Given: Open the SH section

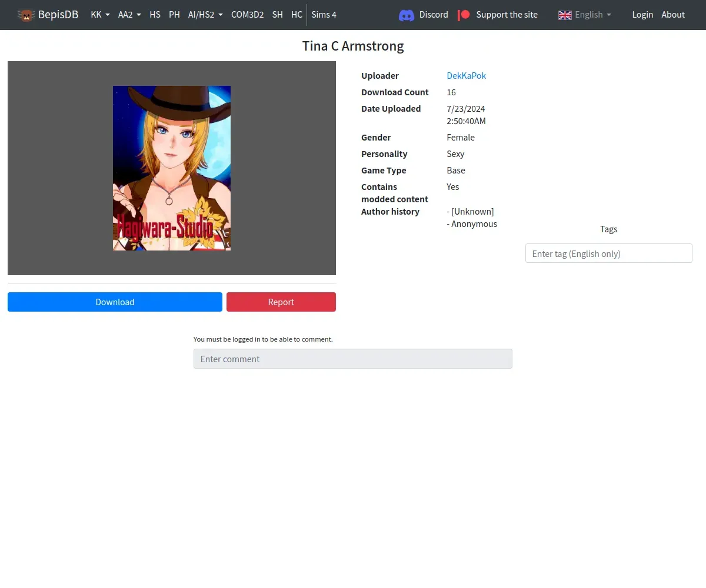Looking at the screenshot, I should [x=278, y=15].
